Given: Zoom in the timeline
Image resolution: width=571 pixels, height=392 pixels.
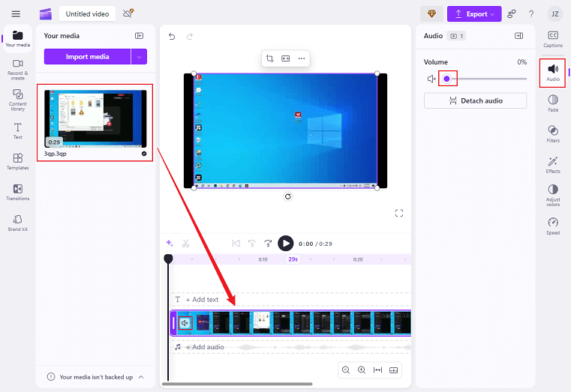Looking at the screenshot, I should click(x=362, y=370).
